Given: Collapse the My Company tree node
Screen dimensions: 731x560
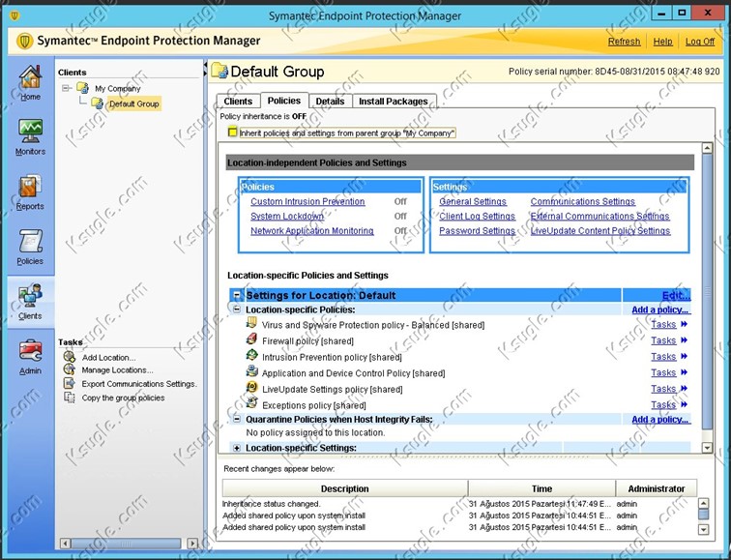Looking at the screenshot, I should coord(66,88).
